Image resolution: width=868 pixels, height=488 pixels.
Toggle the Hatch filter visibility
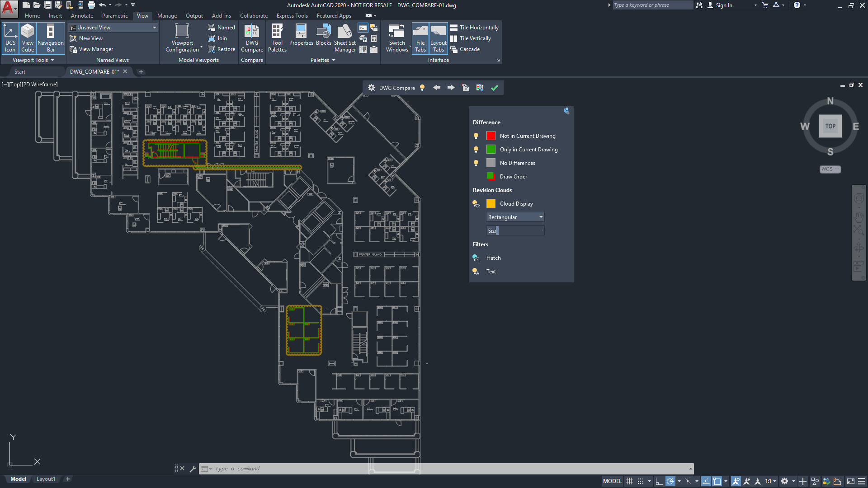click(475, 258)
